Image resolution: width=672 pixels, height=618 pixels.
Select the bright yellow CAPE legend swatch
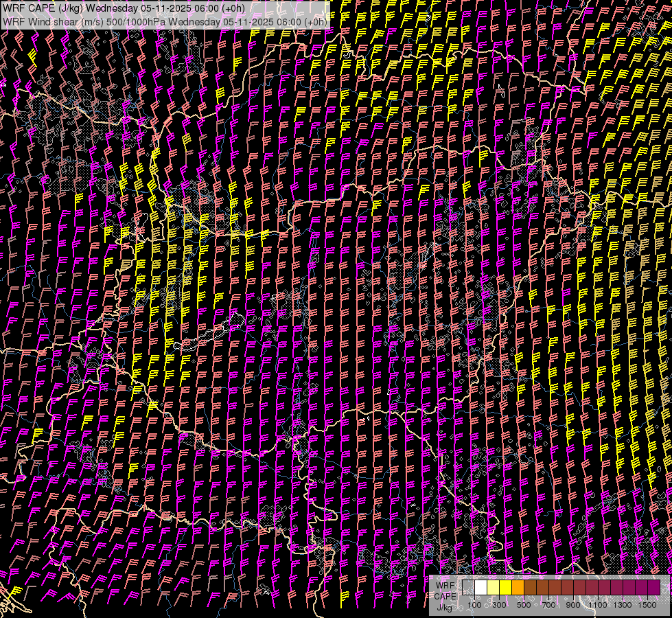(505, 588)
